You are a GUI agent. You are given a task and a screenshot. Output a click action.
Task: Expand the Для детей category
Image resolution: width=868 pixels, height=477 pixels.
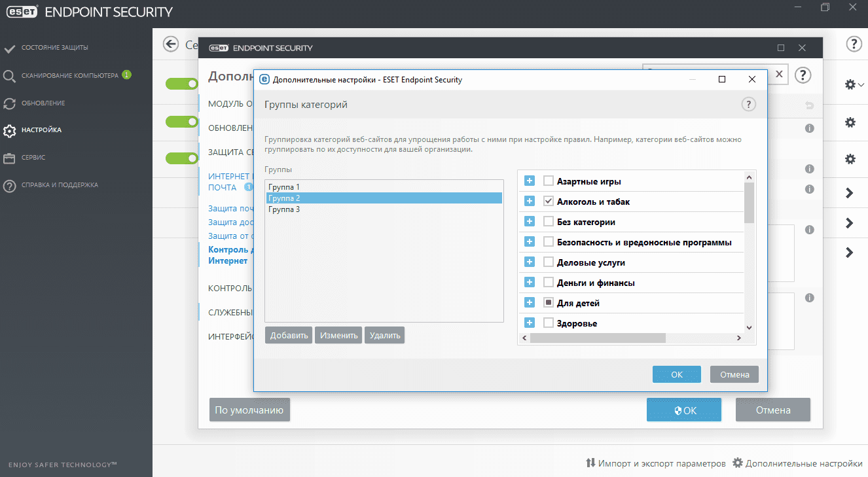click(x=530, y=303)
